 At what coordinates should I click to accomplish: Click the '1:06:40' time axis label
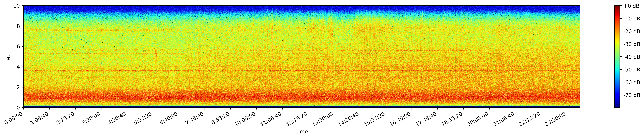click(40, 118)
